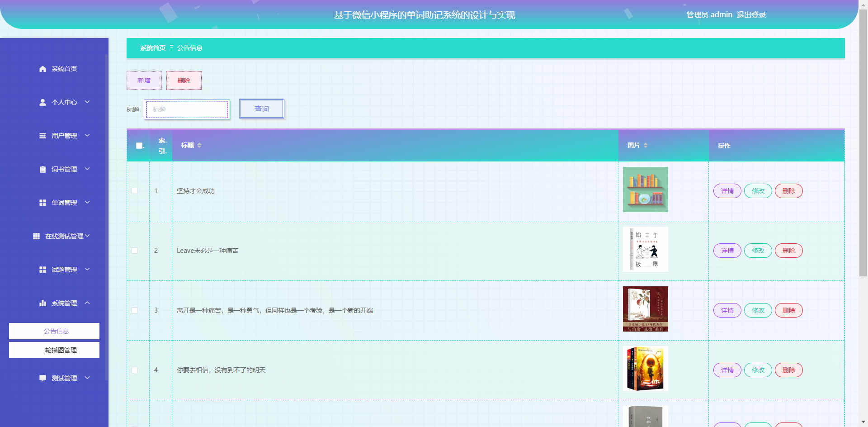Screen dimensions: 868x427
Task: Sort table by the 标题 column arrows
Action: (x=199, y=145)
